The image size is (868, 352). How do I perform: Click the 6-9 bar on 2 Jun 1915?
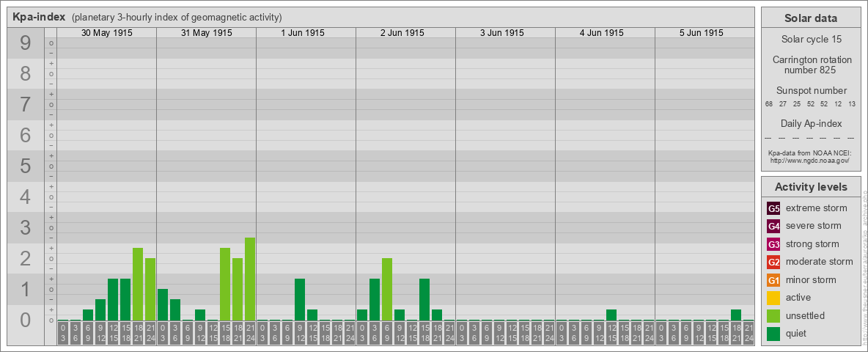click(x=387, y=290)
